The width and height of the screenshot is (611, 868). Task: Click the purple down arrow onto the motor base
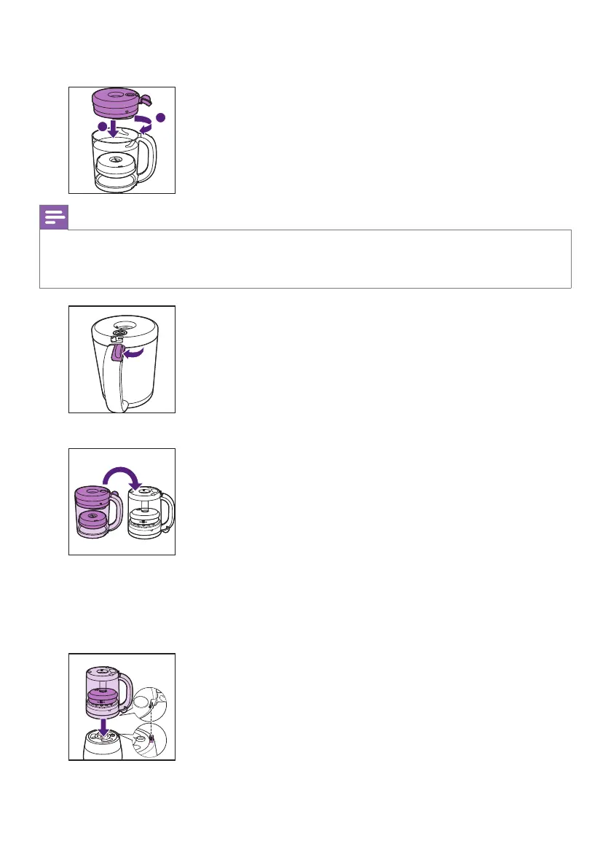[x=103, y=729]
